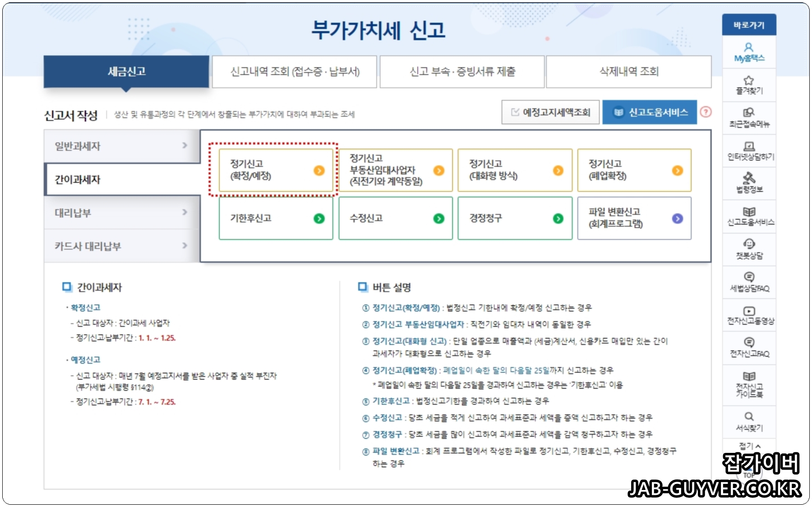Click the 예정고지세액조회 button
The width and height of the screenshot is (812, 507).
click(551, 112)
